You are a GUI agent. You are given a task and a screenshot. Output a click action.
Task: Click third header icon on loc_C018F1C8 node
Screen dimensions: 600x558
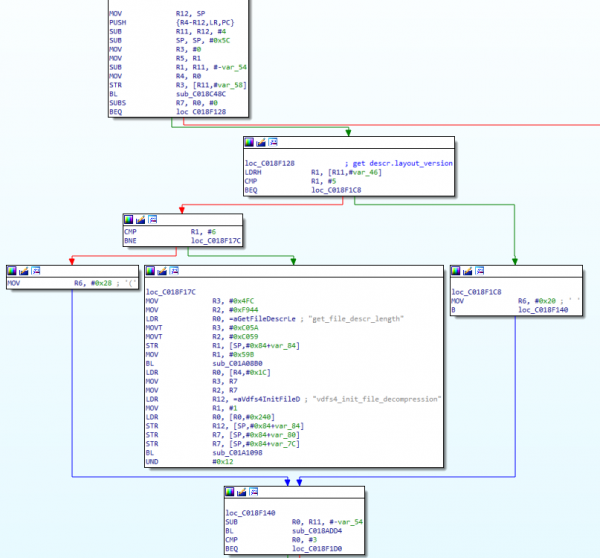481,270
